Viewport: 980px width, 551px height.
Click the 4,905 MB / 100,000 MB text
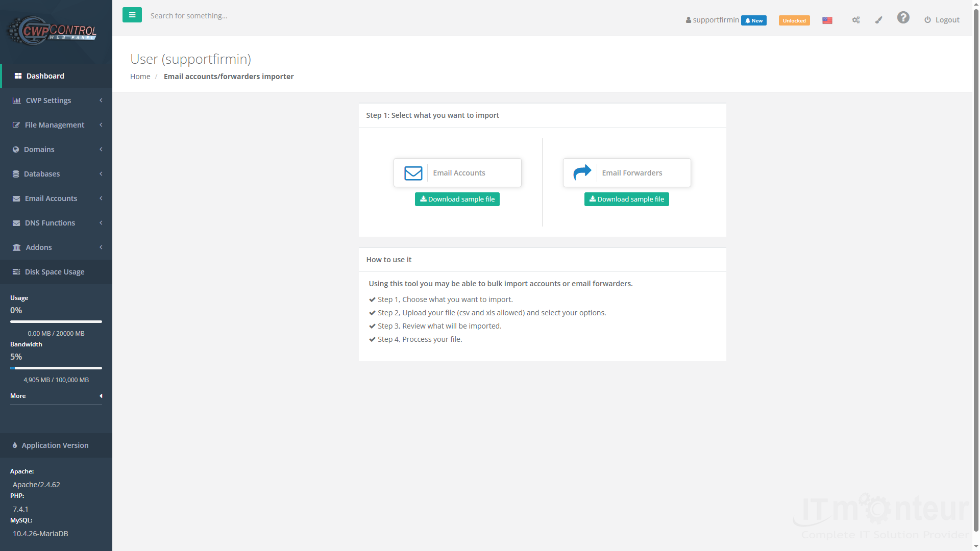click(x=56, y=380)
